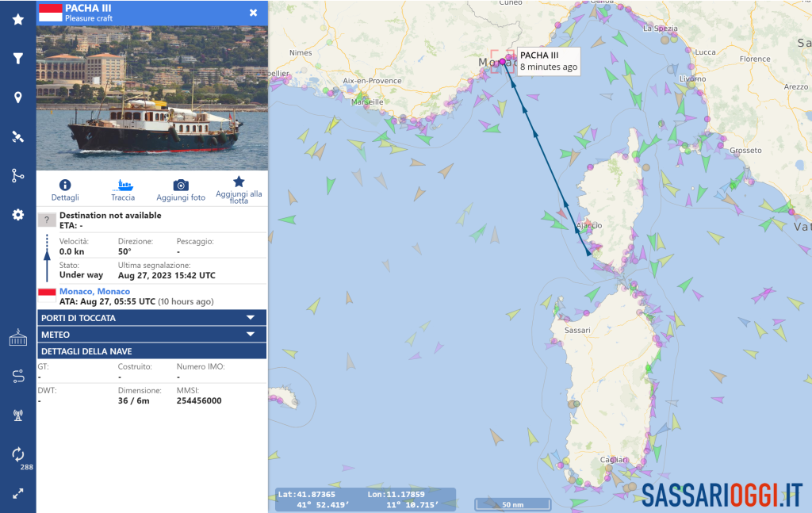
Task: Collapse the DETTAGLI DELLA NAVE header
Action: coord(151,351)
